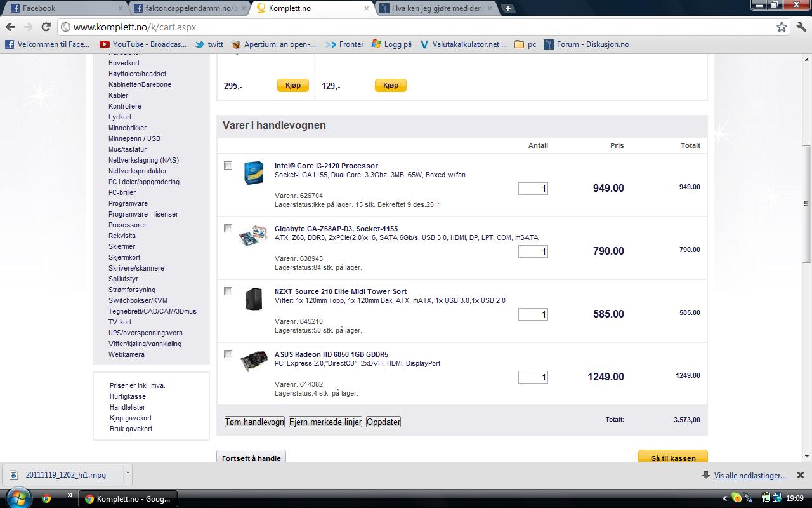Click the Chrome quick launch icon

tap(46, 498)
